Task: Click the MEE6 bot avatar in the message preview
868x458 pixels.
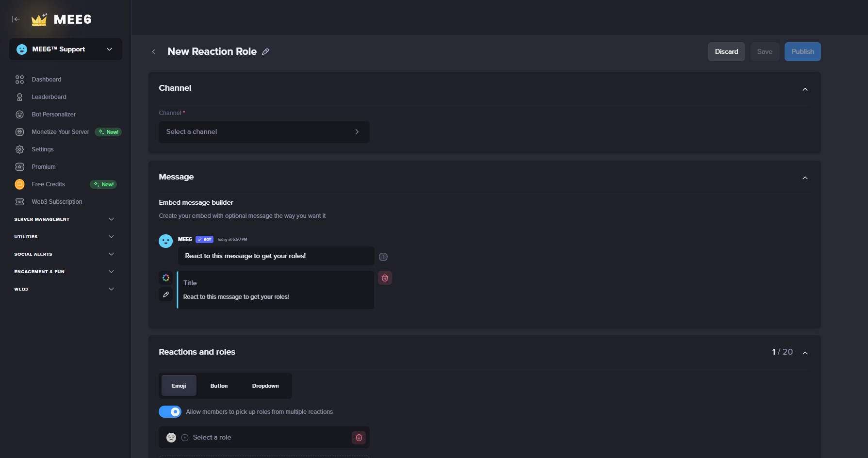Action: pos(165,241)
